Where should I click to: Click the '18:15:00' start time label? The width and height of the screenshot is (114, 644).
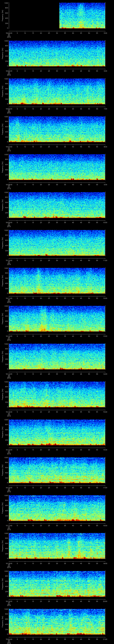[x=9, y=450]
